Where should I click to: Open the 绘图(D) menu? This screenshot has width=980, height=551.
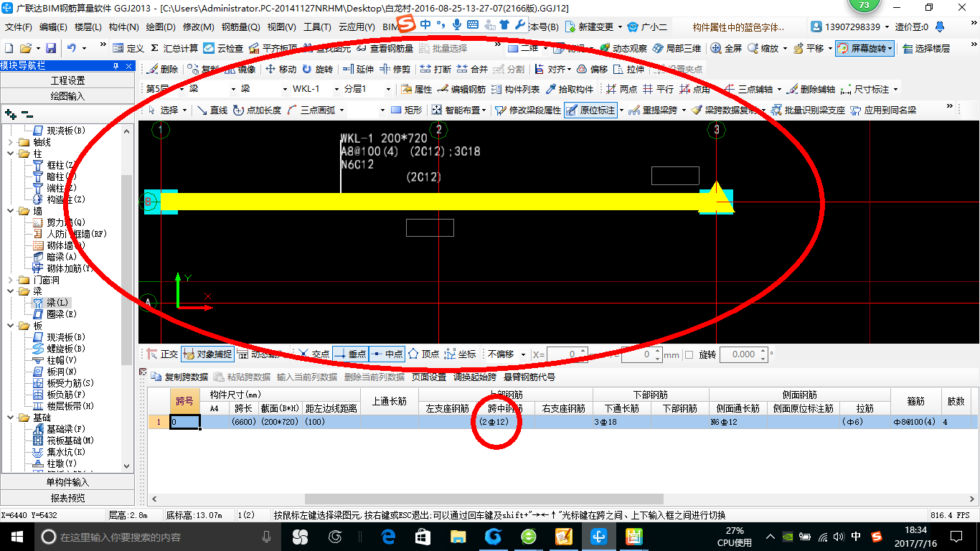point(161,27)
